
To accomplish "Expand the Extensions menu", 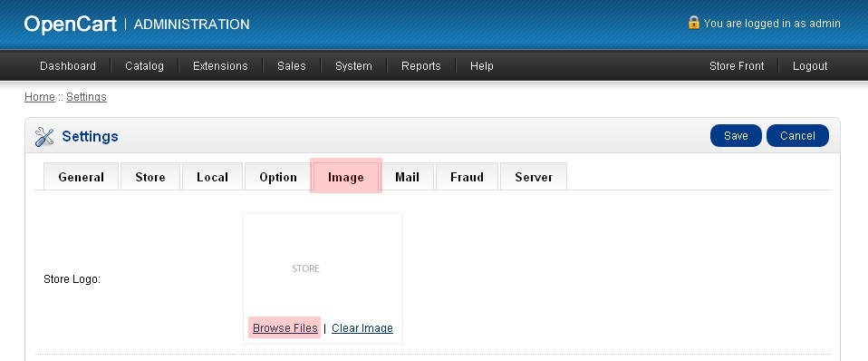I will (x=220, y=66).
